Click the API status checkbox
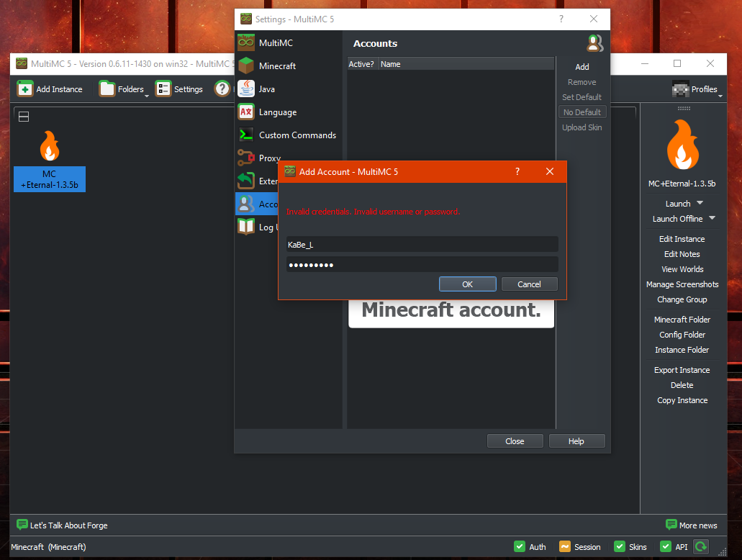This screenshot has height=560, width=742. 666,547
